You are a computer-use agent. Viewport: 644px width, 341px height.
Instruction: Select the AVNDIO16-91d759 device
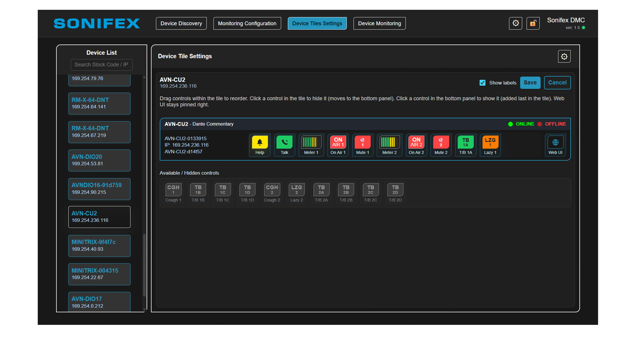click(100, 189)
